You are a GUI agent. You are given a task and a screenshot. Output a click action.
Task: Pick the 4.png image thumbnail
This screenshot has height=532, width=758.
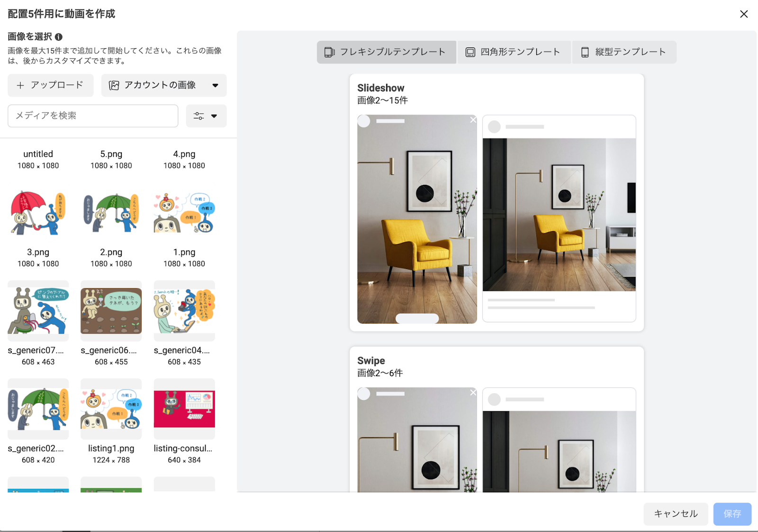click(184, 213)
